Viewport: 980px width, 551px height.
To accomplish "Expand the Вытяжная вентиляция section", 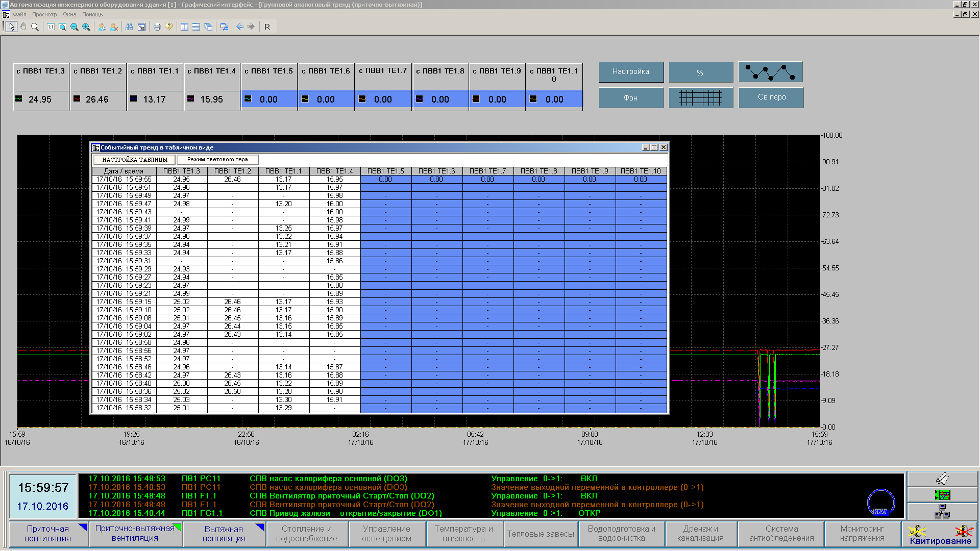I will (x=224, y=534).
